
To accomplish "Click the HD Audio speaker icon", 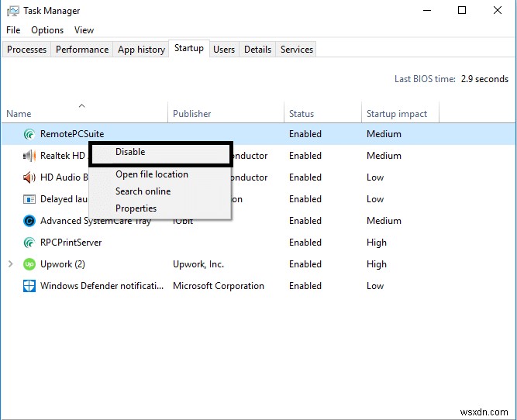I will [29, 177].
